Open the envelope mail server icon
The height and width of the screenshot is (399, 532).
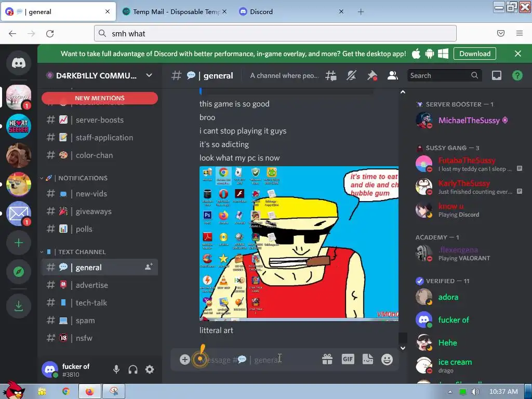19,214
